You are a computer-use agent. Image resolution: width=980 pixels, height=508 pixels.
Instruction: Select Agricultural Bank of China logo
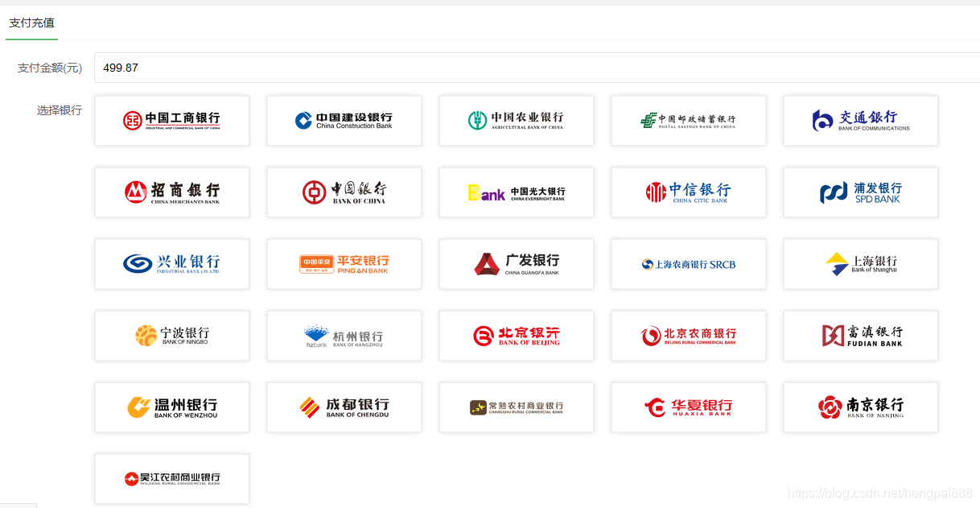(517, 121)
